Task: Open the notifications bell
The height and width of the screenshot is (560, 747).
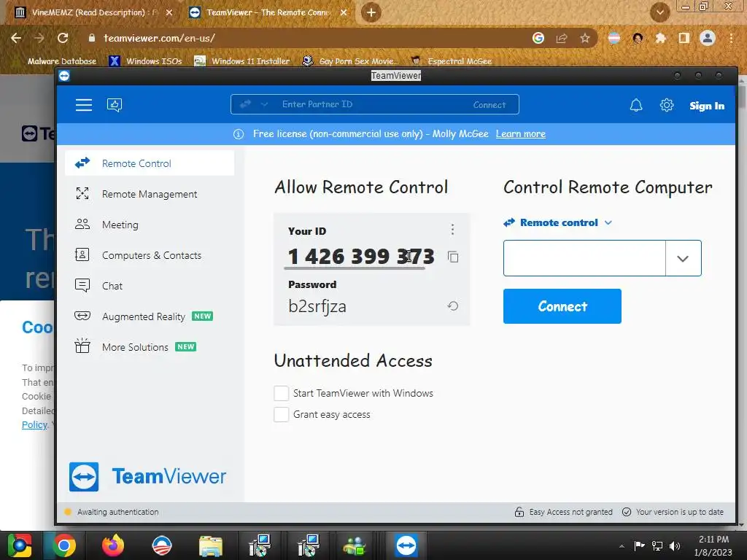Action: tap(636, 105)
